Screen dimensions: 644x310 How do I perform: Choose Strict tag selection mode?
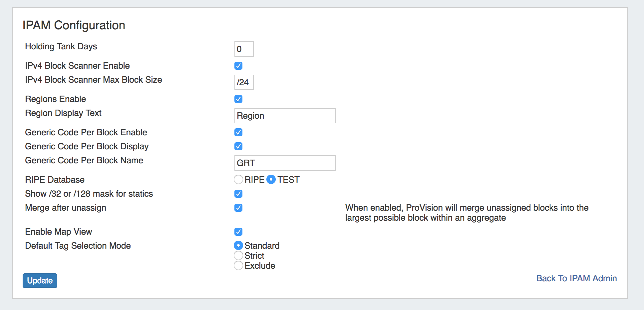pos(238,256)
